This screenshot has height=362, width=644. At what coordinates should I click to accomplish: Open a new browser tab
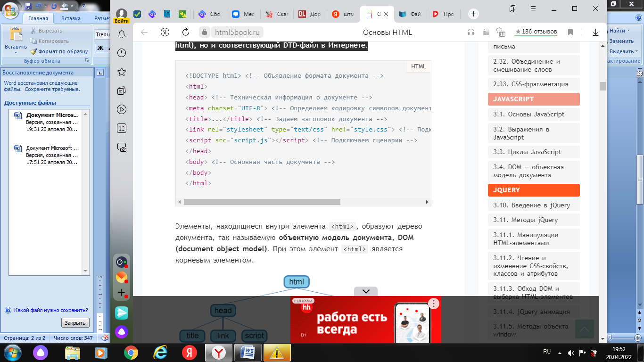(473, 14)
